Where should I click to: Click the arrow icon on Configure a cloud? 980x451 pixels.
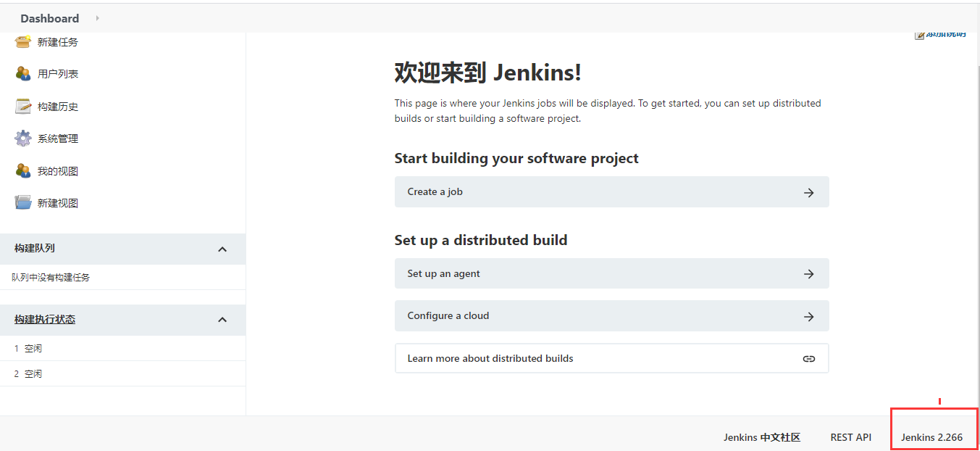click(x=809, y=317)
